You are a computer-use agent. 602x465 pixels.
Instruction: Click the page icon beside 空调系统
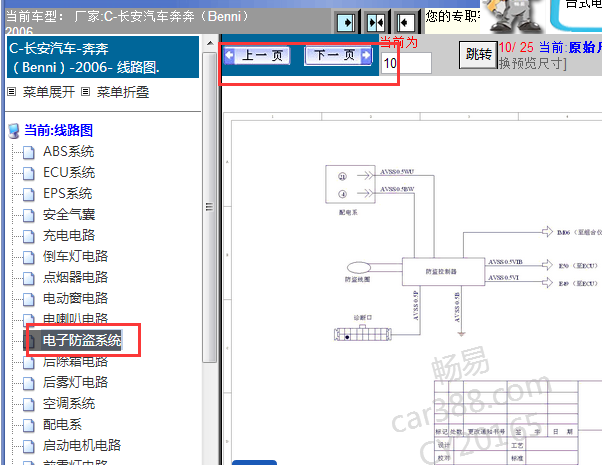(x=29, y=404)
